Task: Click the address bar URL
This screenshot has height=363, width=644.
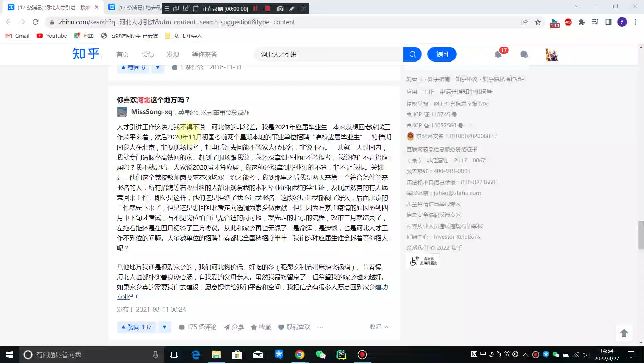Action: (177, 22)
